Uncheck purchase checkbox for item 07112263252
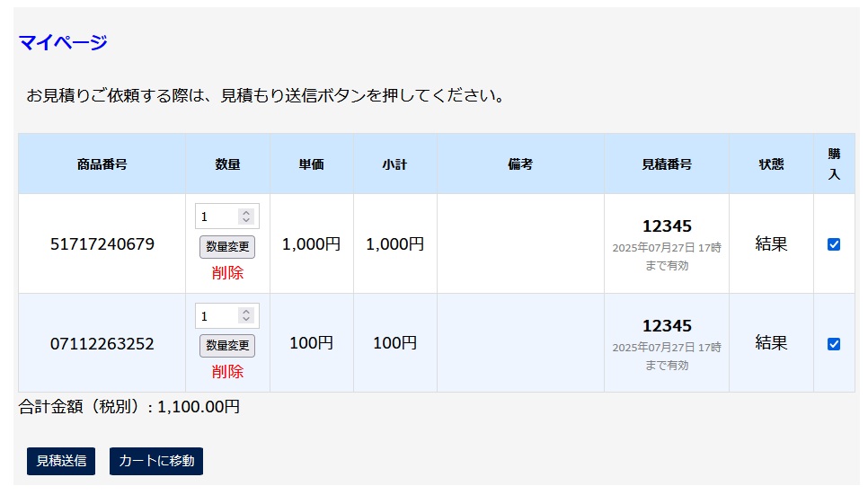868x495 pixels. point(834,343)
